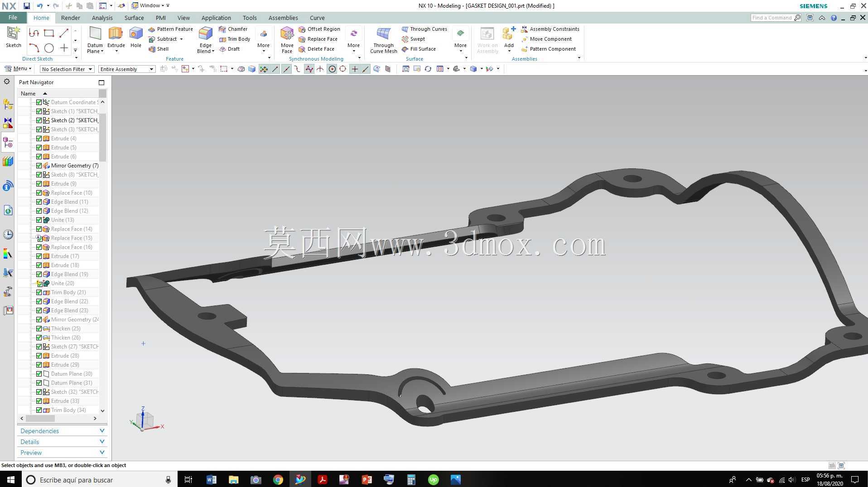This screenshot has height=487, width=868.
Task: Click the Part Navigator horizontal scrollbar
Action: 40,418
